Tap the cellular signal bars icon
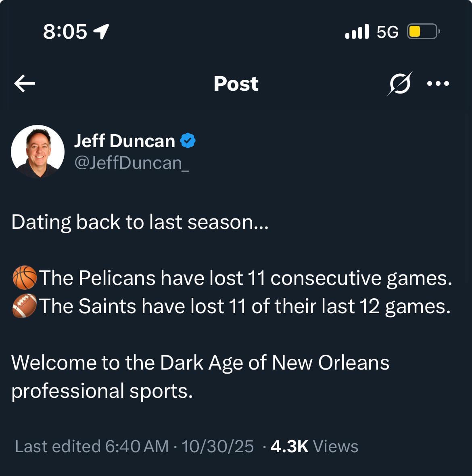This screenshot has height=476, width=472. click(357, 31)
